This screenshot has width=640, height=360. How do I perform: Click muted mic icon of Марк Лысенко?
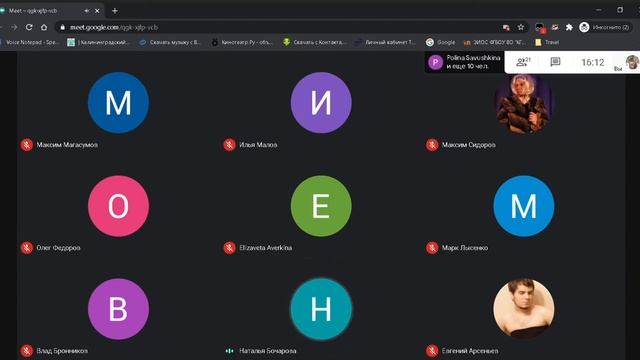tap(432, 248)
